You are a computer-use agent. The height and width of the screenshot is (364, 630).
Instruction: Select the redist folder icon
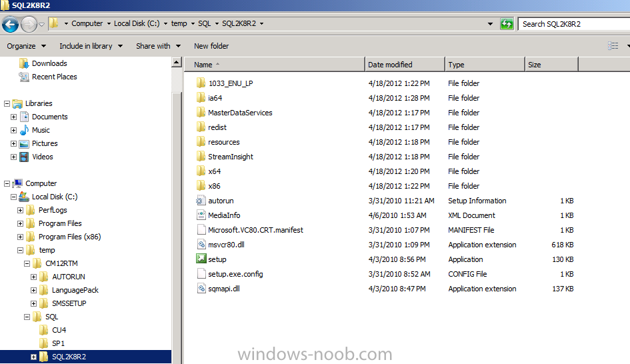tap(201, 127)
